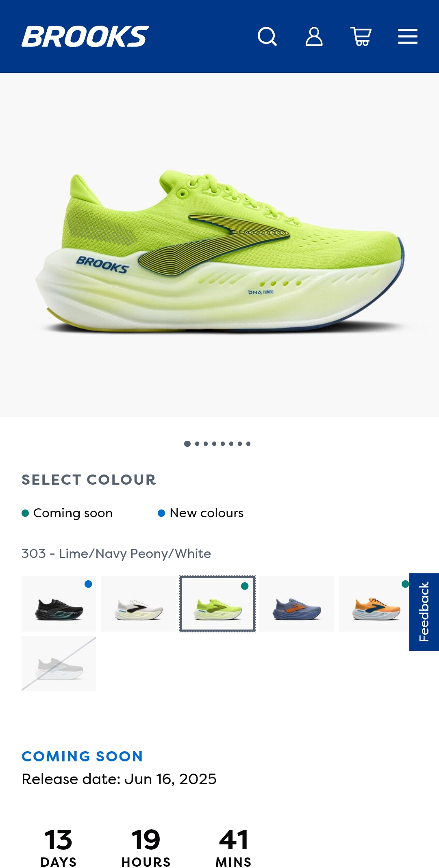Image resolution: width=439 pixels, height=868 pixels.
Task: Select the unavailable grey shoe swatch
Action: tap(59, 664)
